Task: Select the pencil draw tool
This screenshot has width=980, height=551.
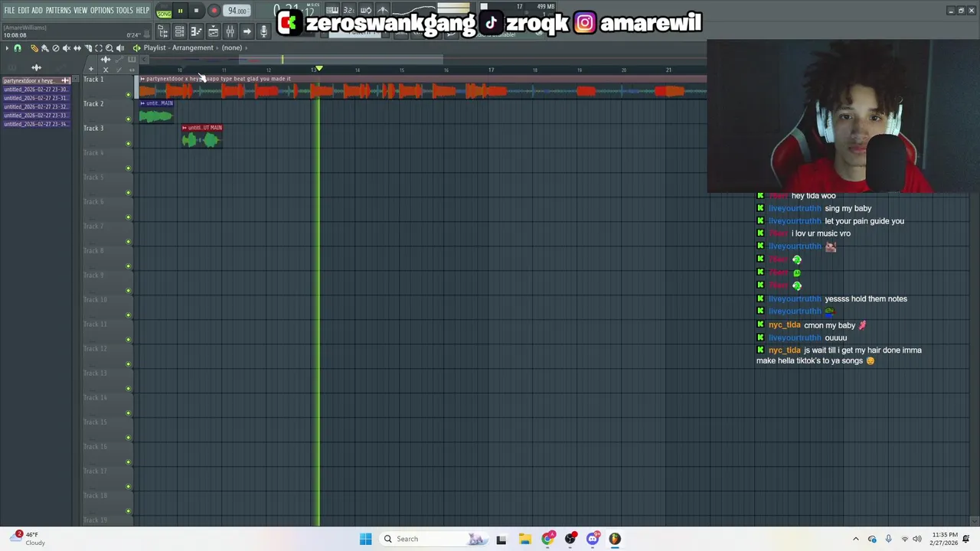Action: 34,48
